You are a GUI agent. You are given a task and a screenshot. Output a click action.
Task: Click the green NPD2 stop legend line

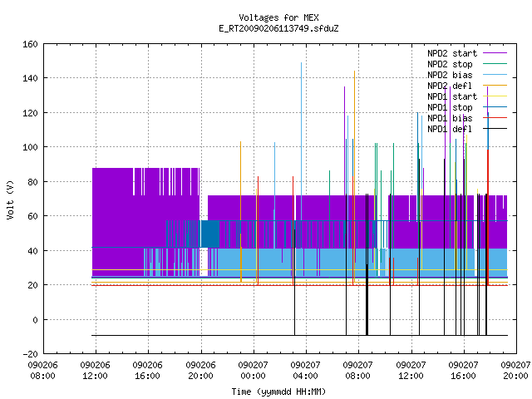click(495, 64)
